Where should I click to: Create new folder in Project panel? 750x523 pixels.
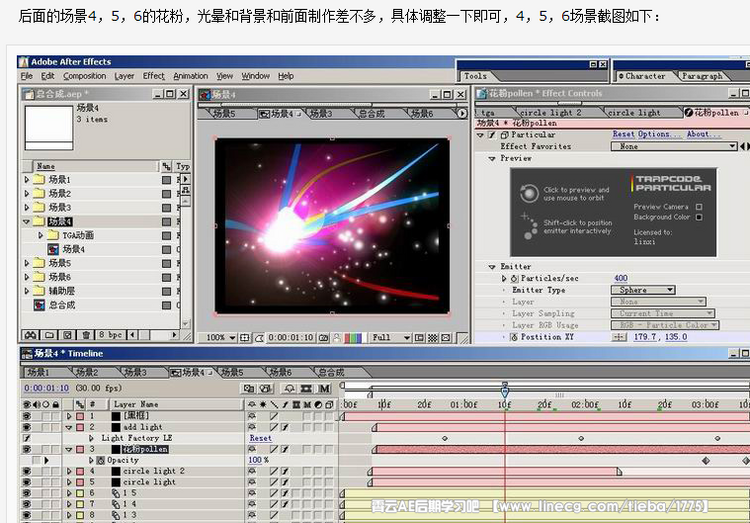click(x=49, y=335)
